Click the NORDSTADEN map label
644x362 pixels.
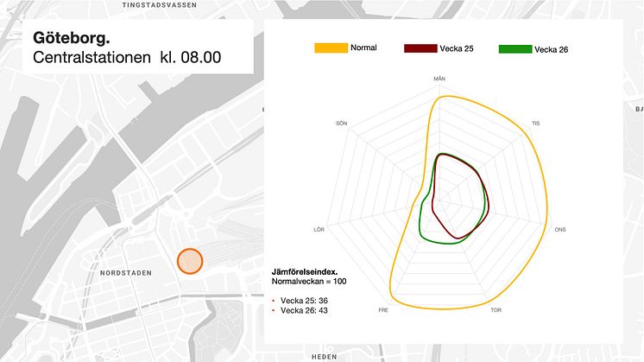pos(126,273)
